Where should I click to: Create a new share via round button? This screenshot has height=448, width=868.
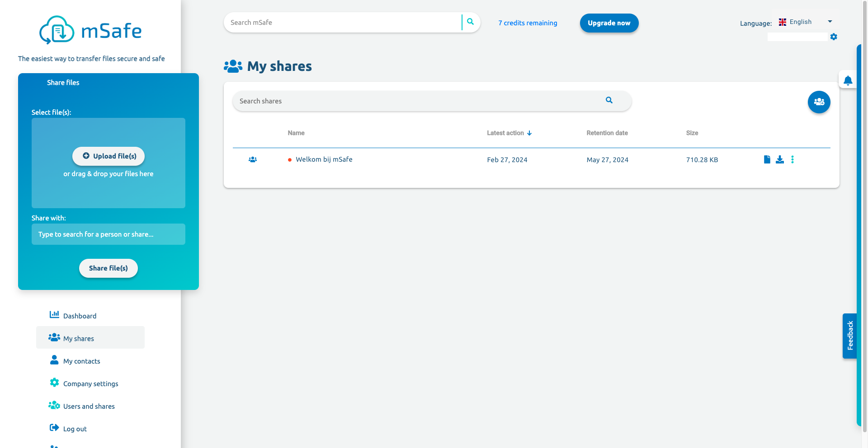[x=819, y=102]
